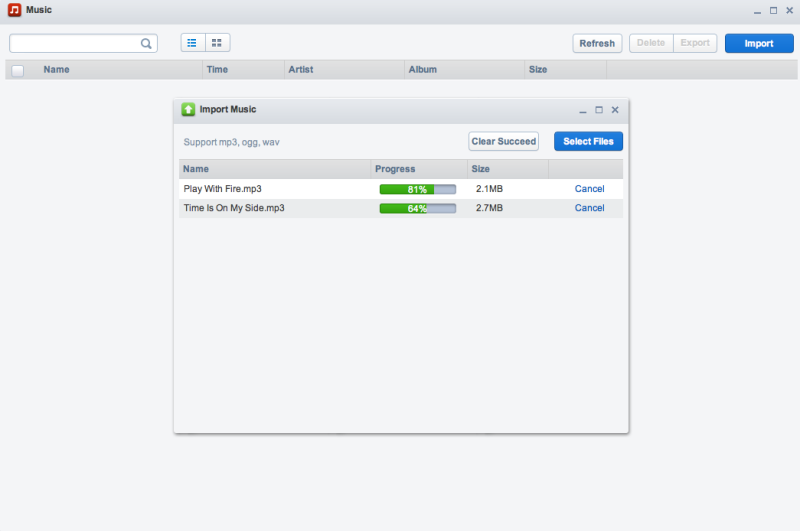800x531 pixels.
Task: Maximize the Music main window
Action: click(x=773, y=10)
